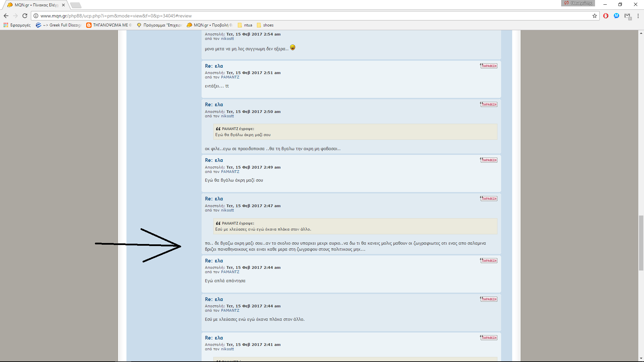Open Chrome three-dot menu
The height and width of the screenshot is (362, 644).
tap(638, 16)
